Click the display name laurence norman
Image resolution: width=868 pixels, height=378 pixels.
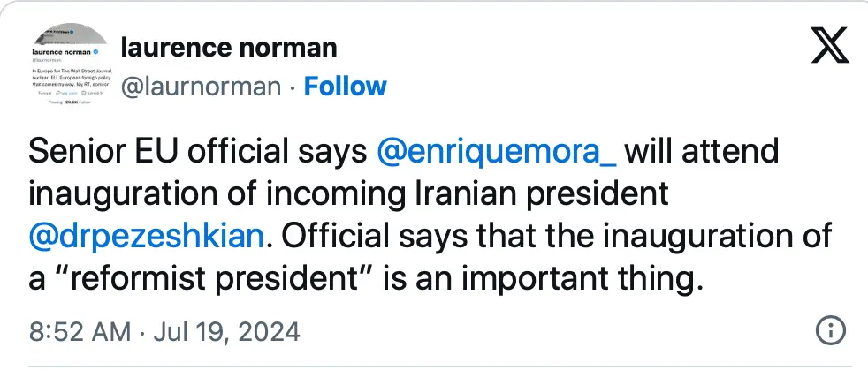pos(228,47)
